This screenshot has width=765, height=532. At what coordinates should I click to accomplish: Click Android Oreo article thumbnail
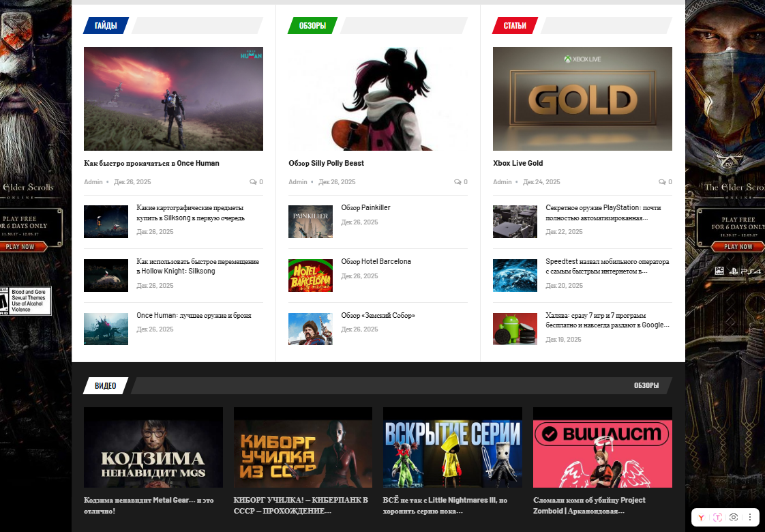point(515,329)
